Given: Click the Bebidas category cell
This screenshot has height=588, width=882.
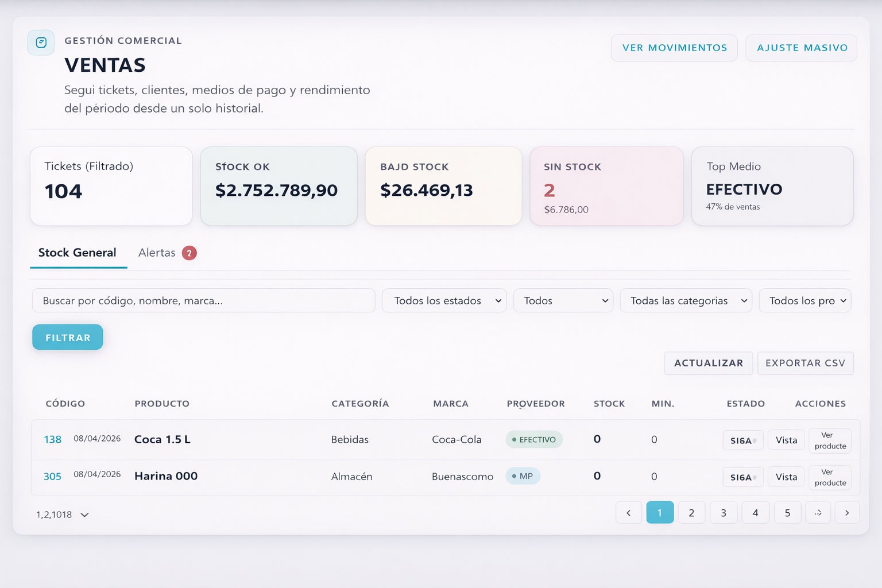Looking at the screenshot, I should point(350,440).
